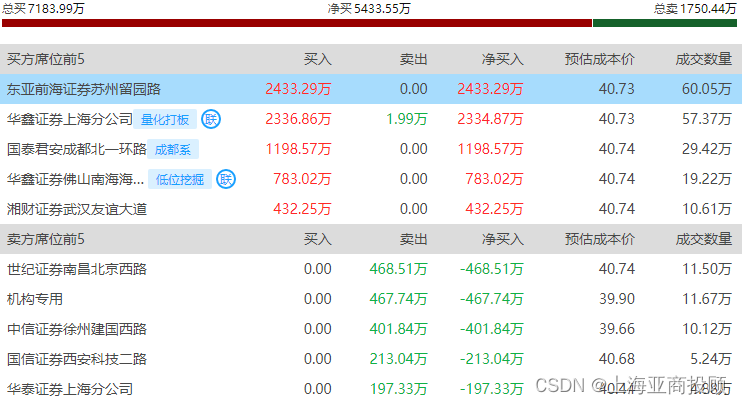The height and width of the screenshot is (404, 742).
Task: Click the 60.05万 volume cell
Action: point(707,89)
